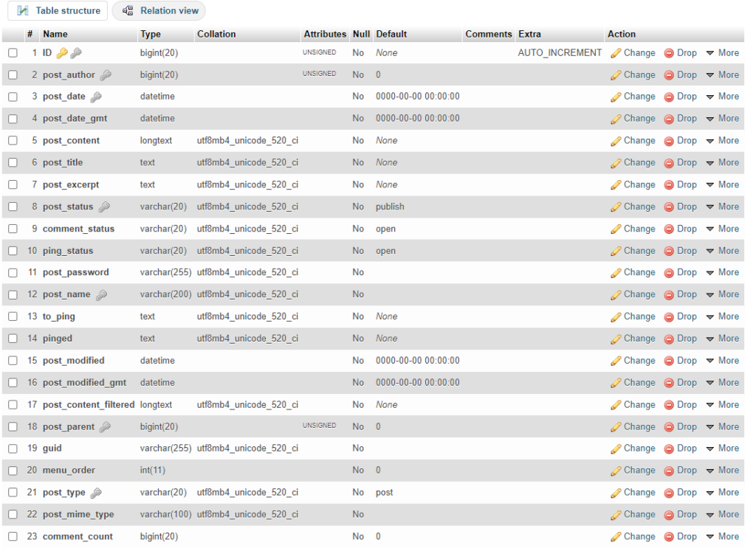Viewport: 756px width, 554px height.
Task: Click the pencil icon for post_mime_type
Action: pyautogui.click(x=616, y=515)
